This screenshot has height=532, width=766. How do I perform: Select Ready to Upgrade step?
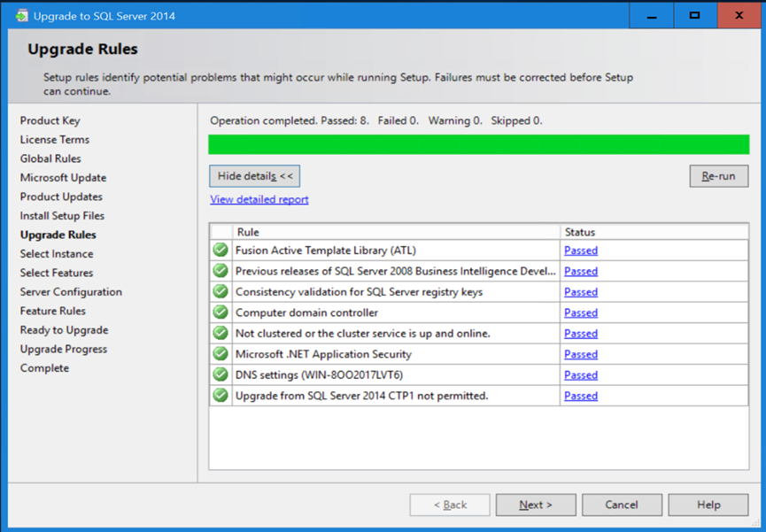64,330
